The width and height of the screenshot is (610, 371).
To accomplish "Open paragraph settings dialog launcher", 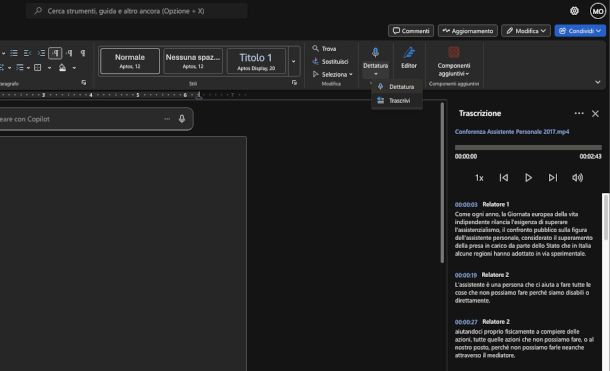I will 84,82.
